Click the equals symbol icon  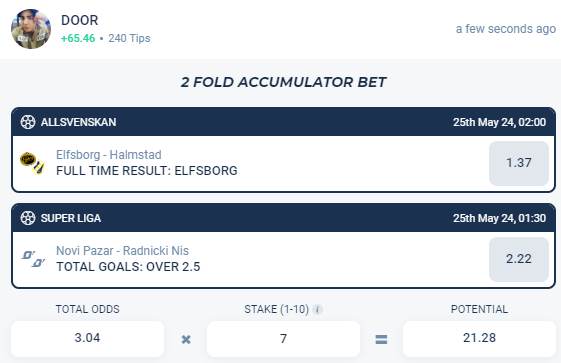point(381,339)
